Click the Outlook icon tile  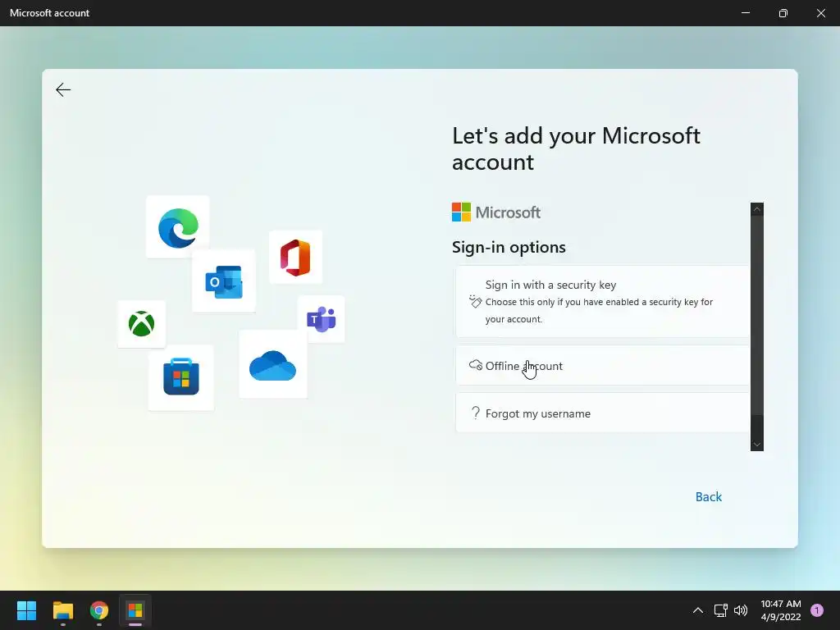224,281
